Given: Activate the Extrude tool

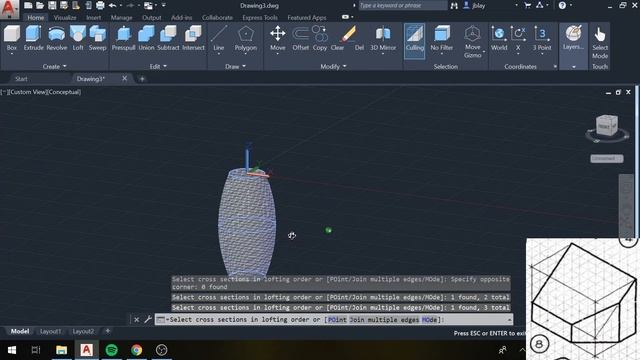Looking at the screenshot, I should point(33,38).
